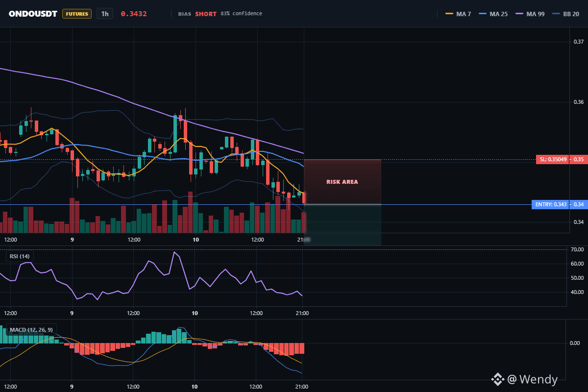Select the 1h timeframe badge

105,14
